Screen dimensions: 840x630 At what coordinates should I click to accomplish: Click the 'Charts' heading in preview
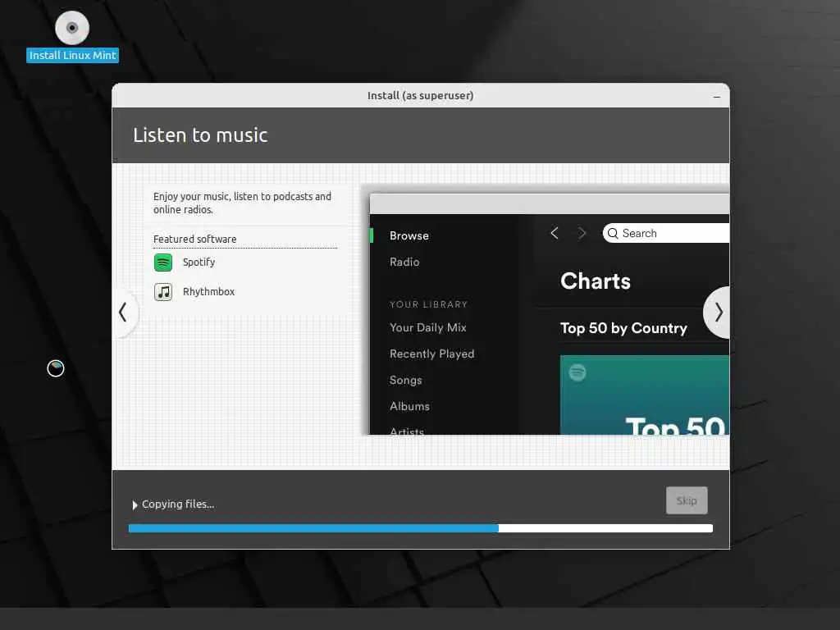(x=596, y=281)
